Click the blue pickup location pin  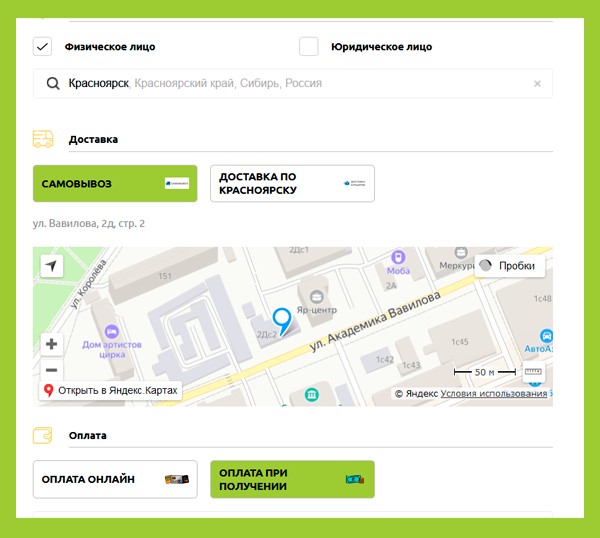pyautogui.click(x=282, y=320)
